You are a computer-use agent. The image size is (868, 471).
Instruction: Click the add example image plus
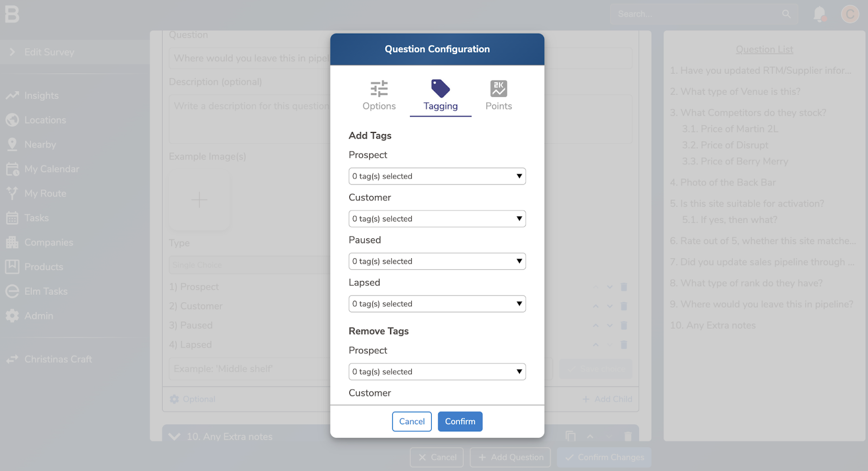pos(199,200)
